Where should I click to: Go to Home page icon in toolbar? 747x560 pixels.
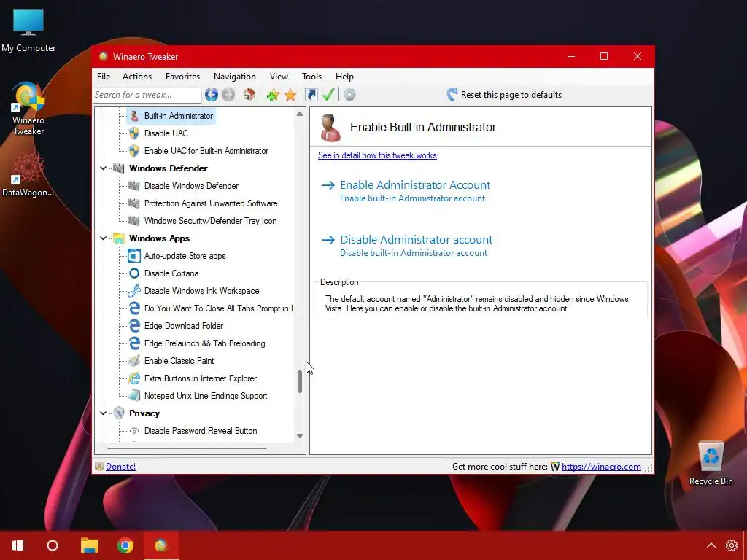(x=249, y=95)
